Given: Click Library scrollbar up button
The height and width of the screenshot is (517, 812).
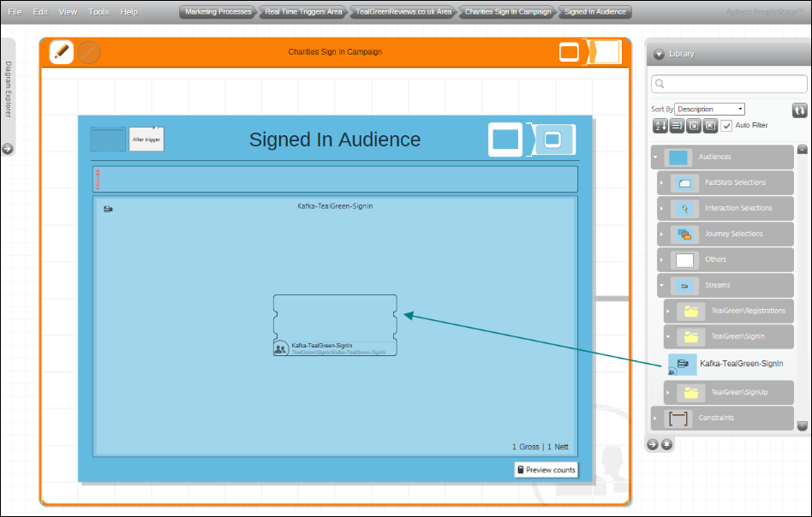Looking at the screenshot, I should pos(803,149).
